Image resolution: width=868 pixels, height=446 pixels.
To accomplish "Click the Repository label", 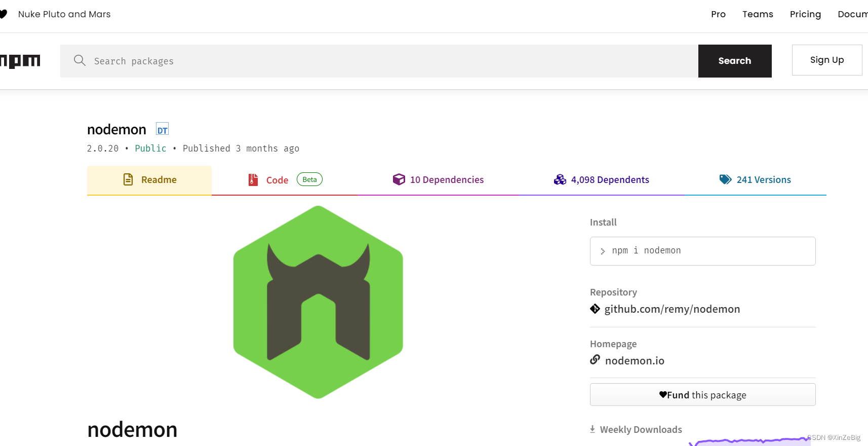I will click(613, 292).
